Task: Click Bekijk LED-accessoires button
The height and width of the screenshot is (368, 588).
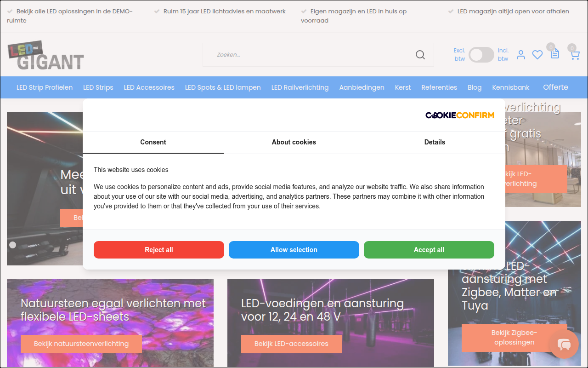Action: pyautogui.click(x=291, y=344)
